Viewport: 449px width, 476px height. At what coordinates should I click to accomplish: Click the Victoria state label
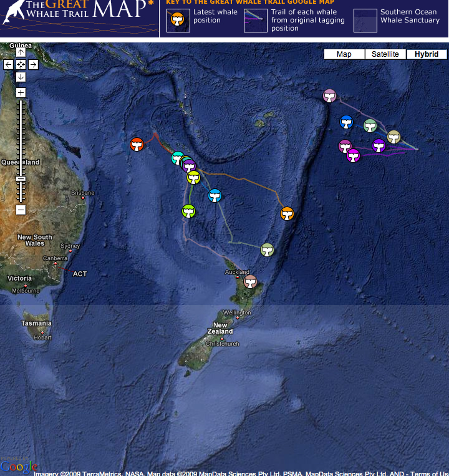(19, 278)
